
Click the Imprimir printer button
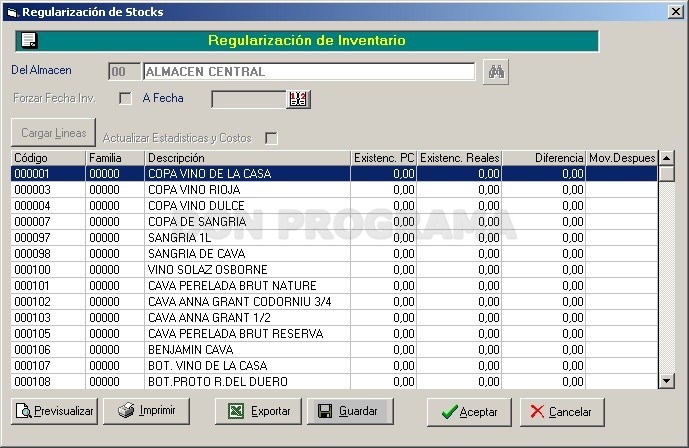pos(146,411)
